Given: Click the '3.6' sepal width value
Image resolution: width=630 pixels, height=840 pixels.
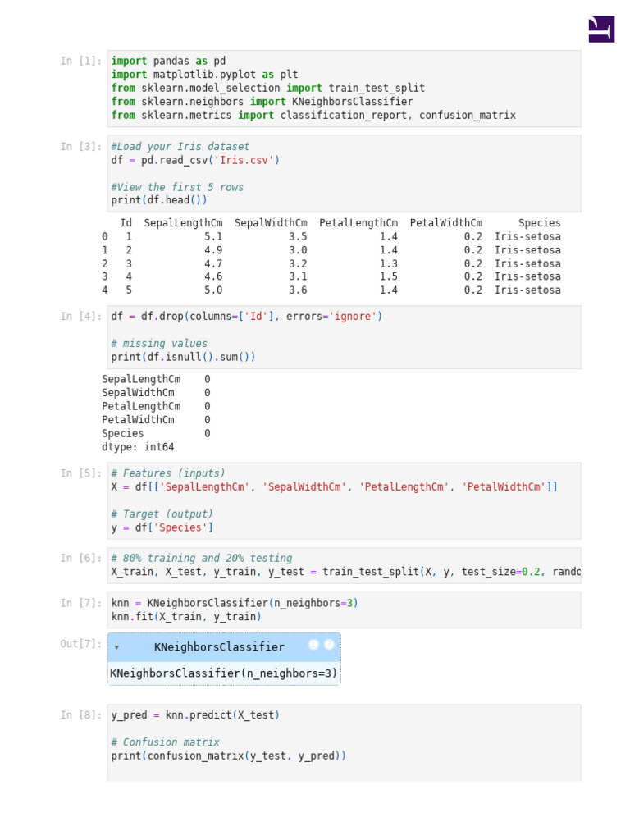Looking at the screenshot, I should pos(298,290).
